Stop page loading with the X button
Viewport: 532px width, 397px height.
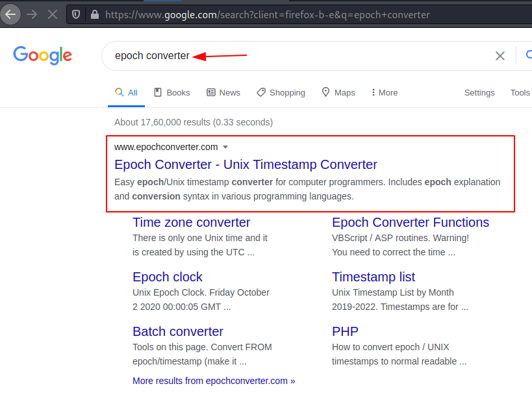[x=53, y=14]
